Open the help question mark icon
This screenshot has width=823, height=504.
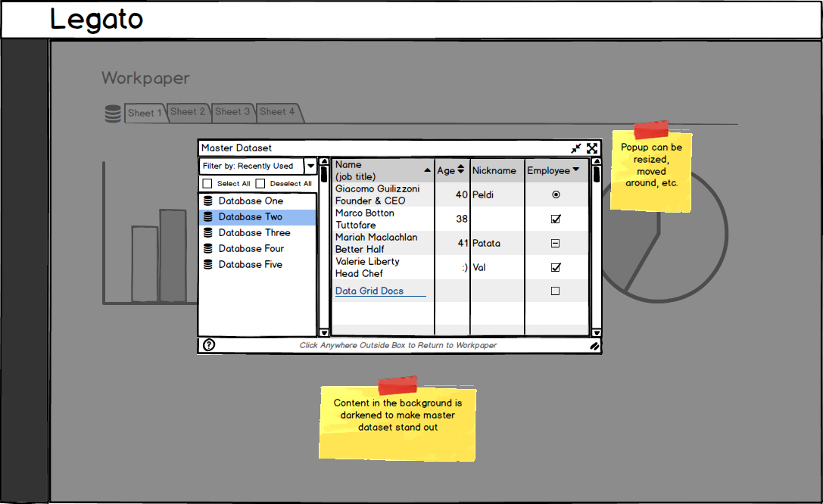click(x=209, y=344)
